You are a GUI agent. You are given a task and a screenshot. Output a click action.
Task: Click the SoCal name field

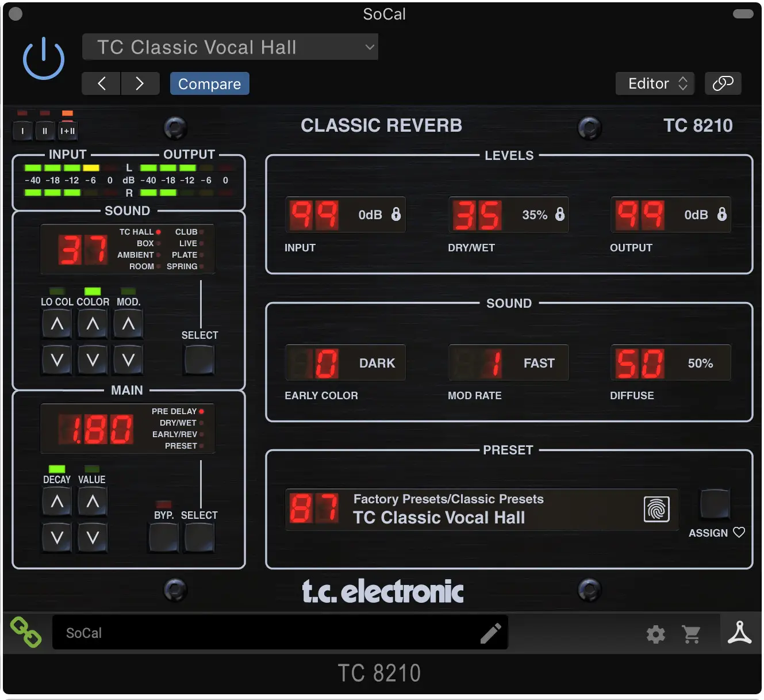(x=280, y=633)
